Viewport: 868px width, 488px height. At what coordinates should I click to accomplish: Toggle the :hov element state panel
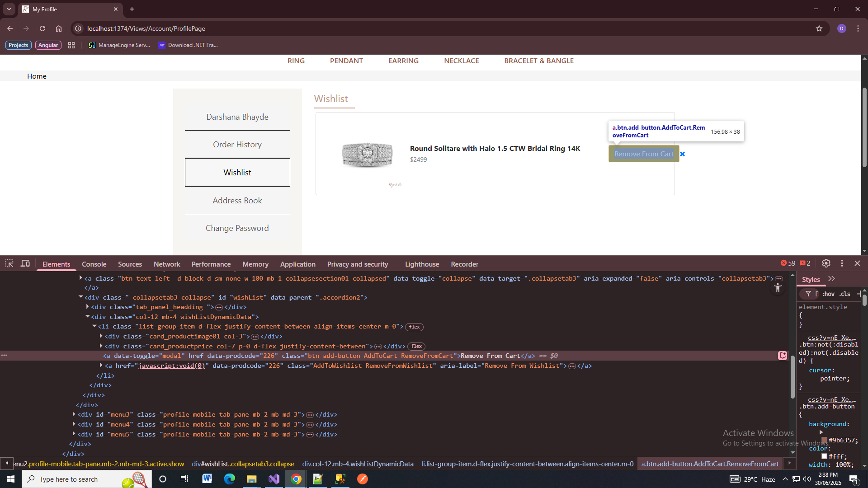829,294
